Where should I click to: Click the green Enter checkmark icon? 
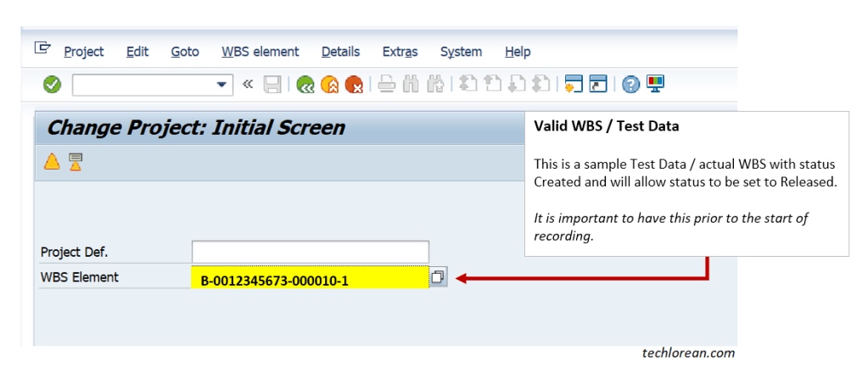[x=52, y=85]
